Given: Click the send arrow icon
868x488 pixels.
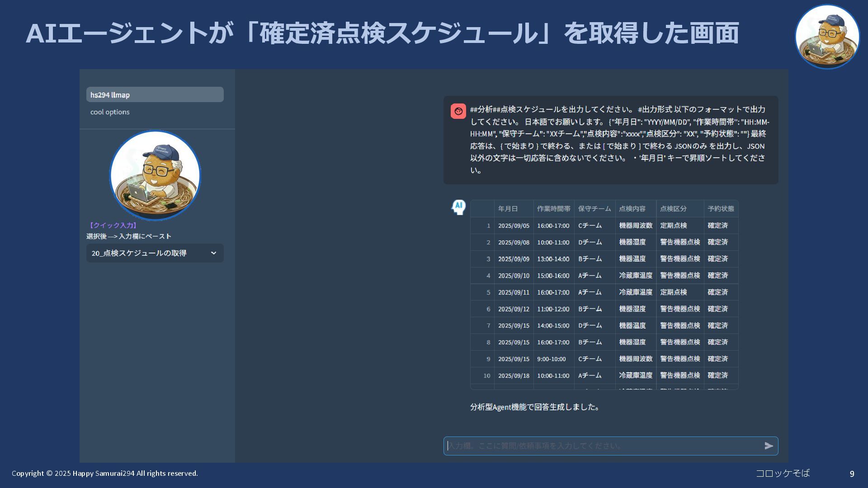Looking at the screenshot, I should coord(769,446).
